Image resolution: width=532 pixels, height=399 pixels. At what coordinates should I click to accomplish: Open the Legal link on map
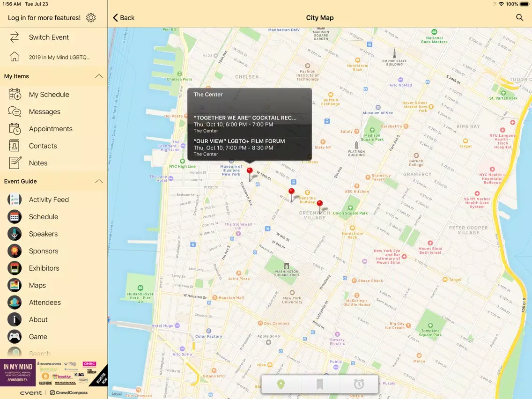point(117,393)
